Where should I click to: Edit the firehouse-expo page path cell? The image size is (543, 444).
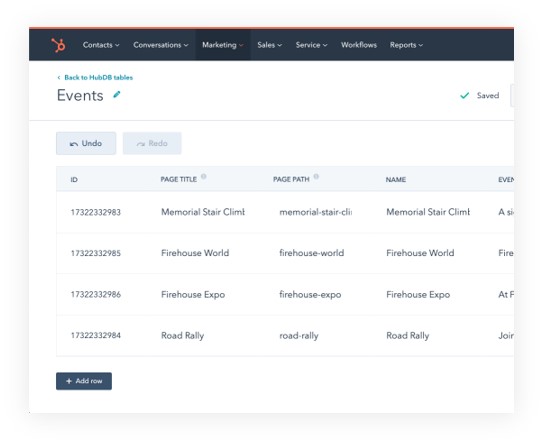coord(310,294)
